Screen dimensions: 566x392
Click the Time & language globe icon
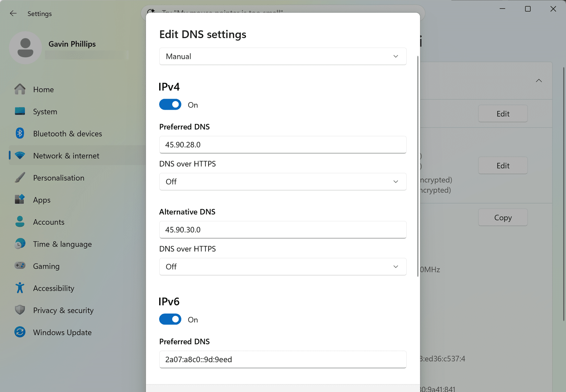pyautogui.click(x=20, y=244)
